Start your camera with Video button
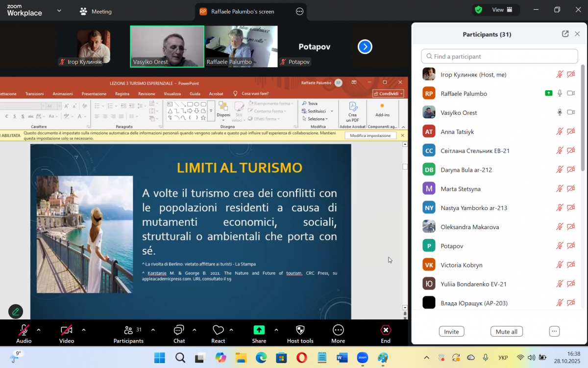588x368 pixels. [x=67, y=330]
